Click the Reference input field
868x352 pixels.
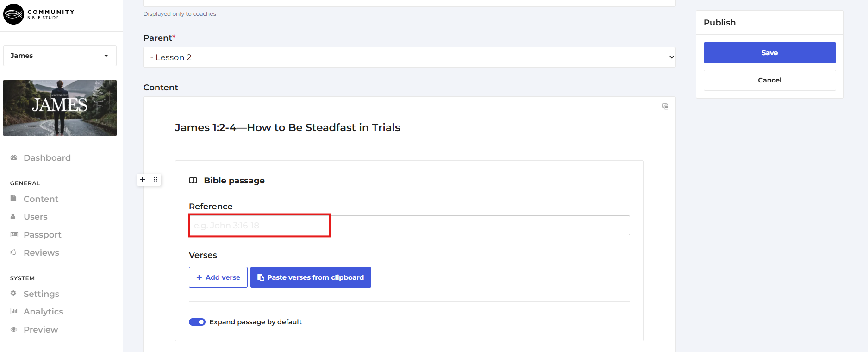409,226
